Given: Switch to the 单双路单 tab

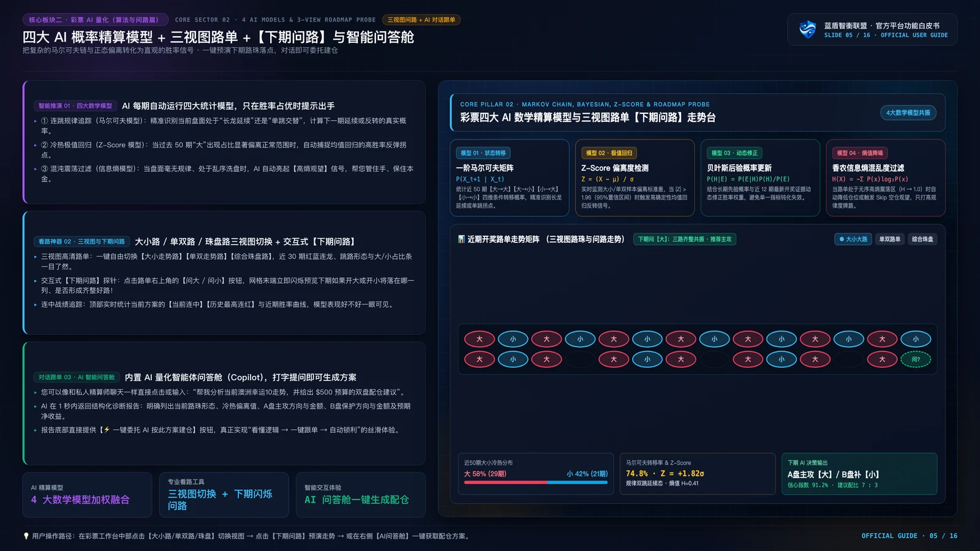Looking at the screenshot, I should [889, 239].
